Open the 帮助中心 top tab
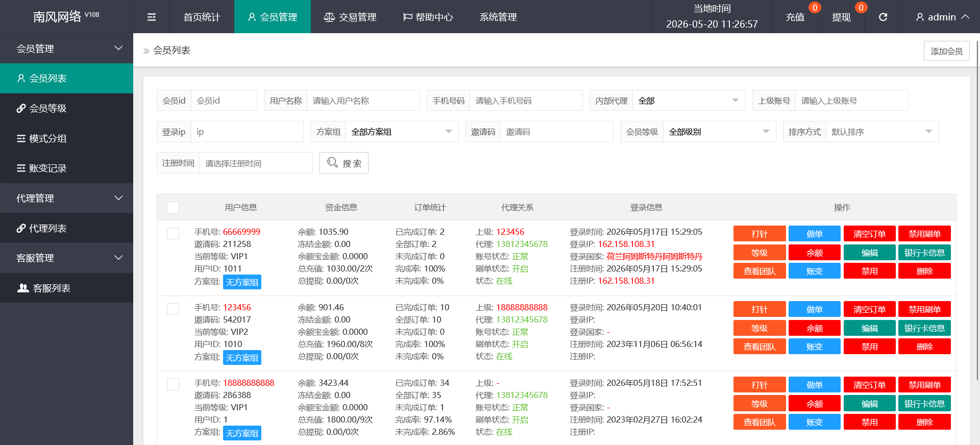 pos(428,17)
